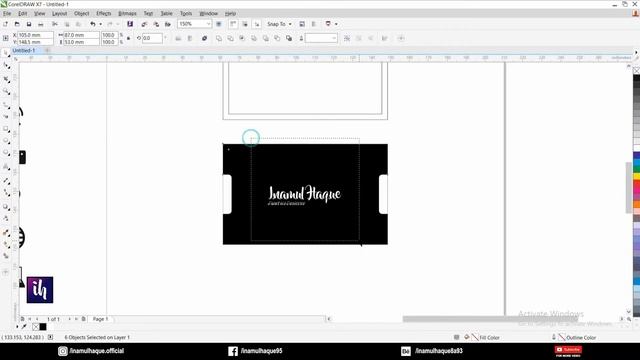
Task: Click the Open file icon
Action: [17, 24]
